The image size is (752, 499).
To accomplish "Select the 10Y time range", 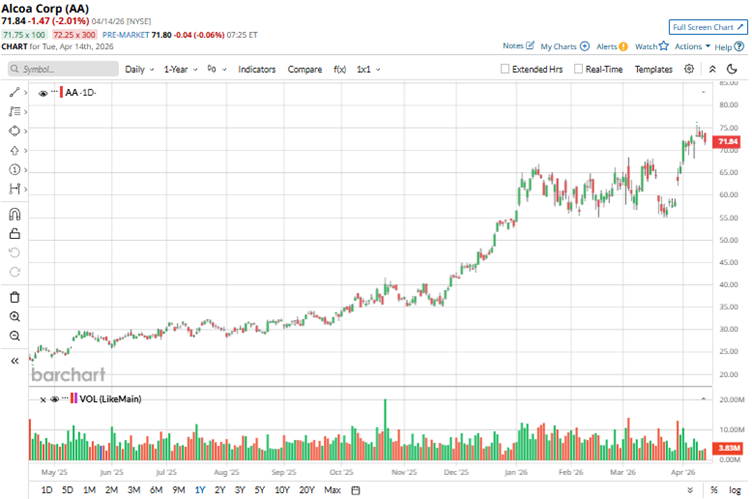I will click(x=282, y=490).
